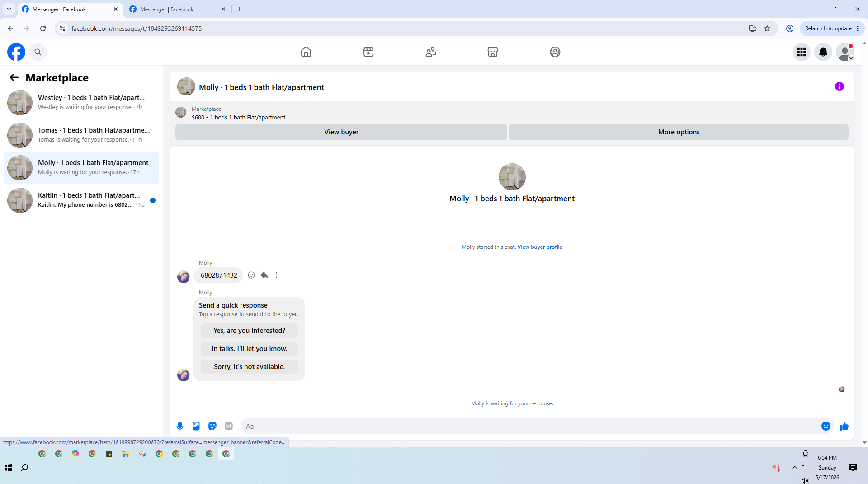The height and width of the screenshot is (484, 868).
Task: Send 'In talks. I'll let you know.' response
Action: click(249, 349)
